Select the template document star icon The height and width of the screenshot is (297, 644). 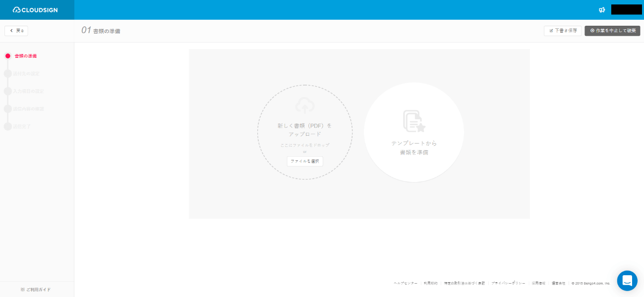[413, 120]
